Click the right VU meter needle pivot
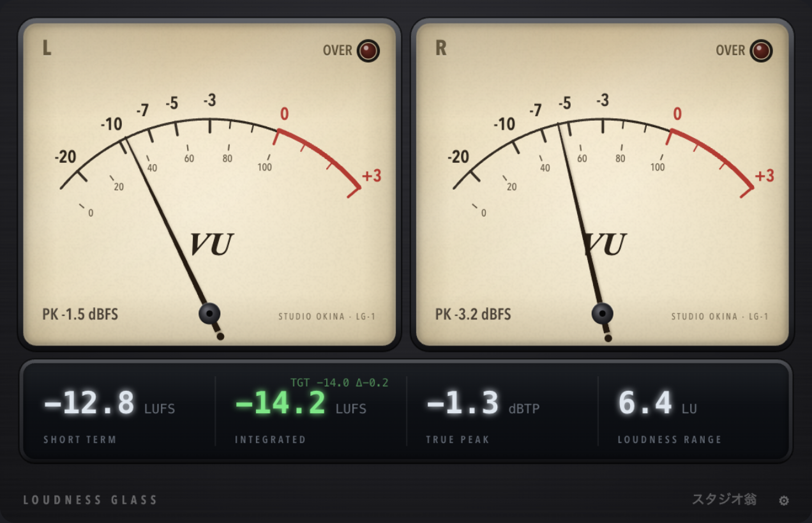The width and height of the screenshot is (812, 523). coord(602,314)
